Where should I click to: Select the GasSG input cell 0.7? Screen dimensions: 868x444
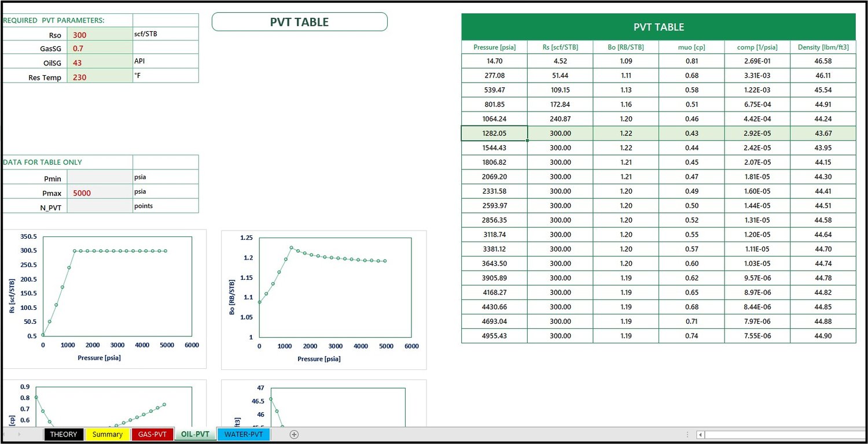coord(100,48)
